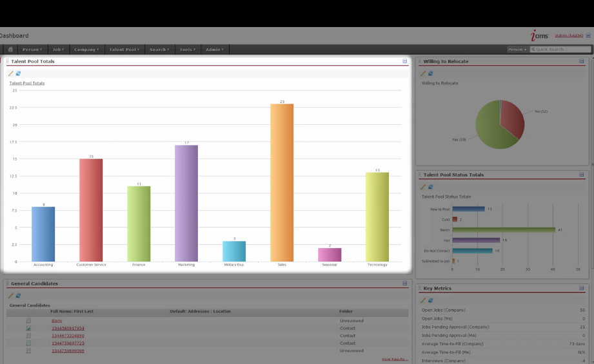The height and width of the screenshot is (364, 594).
Task: Click the blue Accounting bar
Action: tap(43, 235)
